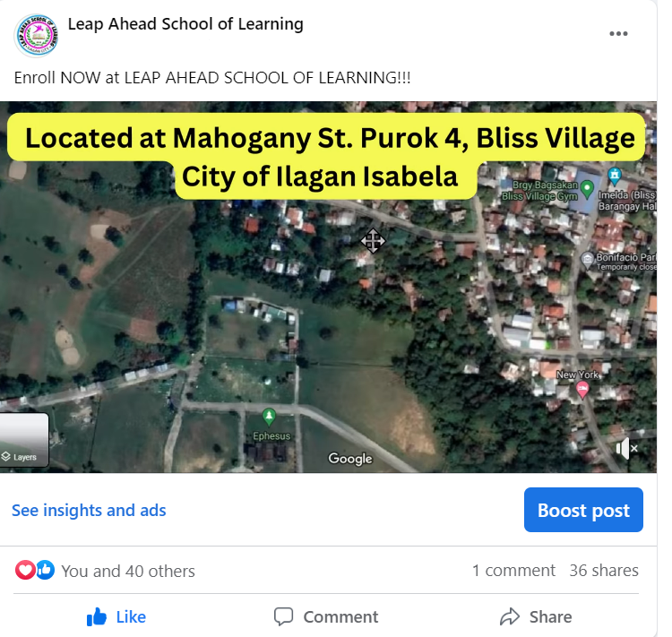Screen dimensions: 672x637
Task: Open the Leap Ahead School of Learning page name
Action: pyautogui.click(x=185, y=24)
